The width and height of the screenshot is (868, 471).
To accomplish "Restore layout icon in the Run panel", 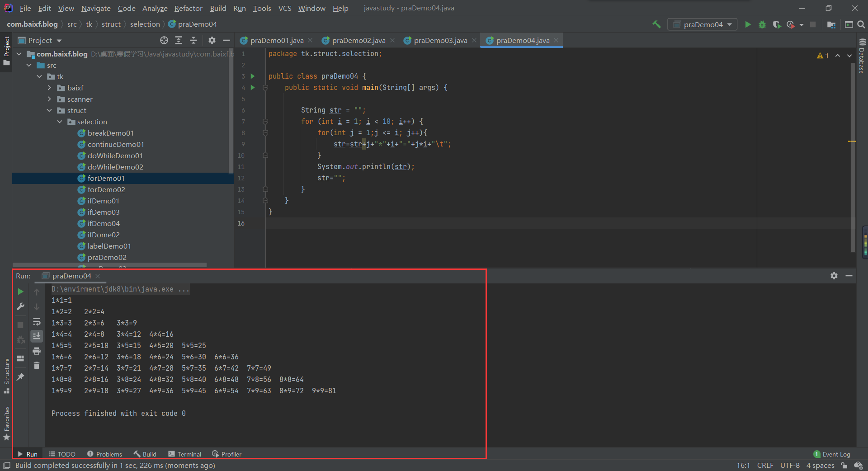I will (20, 358).
